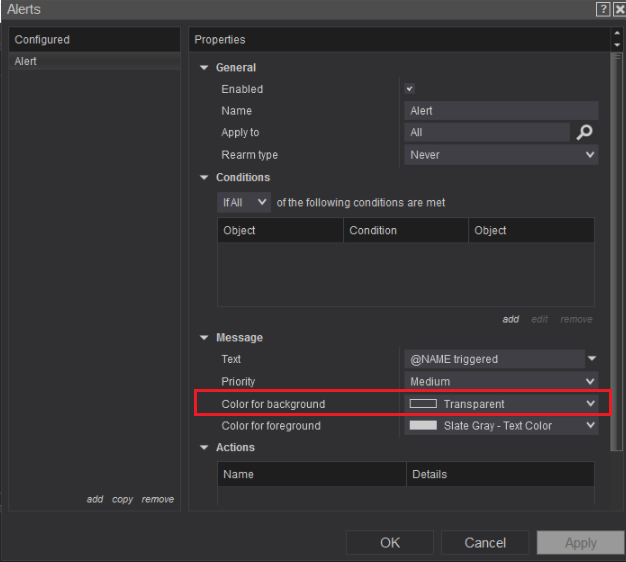Open the Text message dropdown arrow

coord(591,359)
